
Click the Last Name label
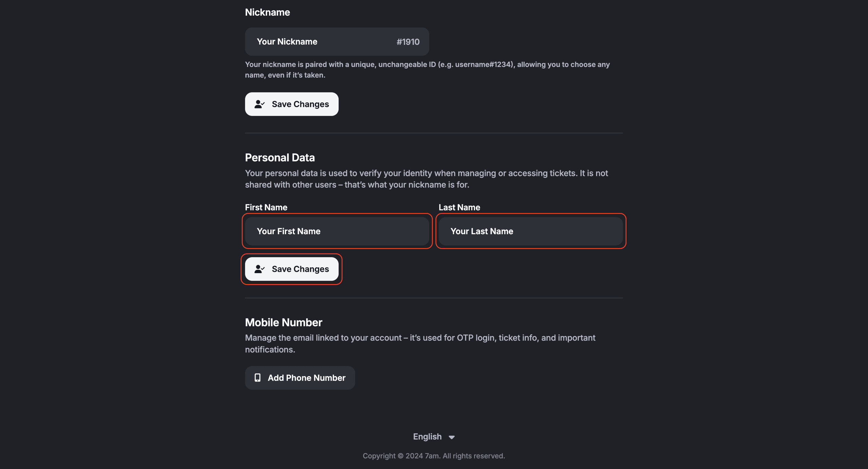point(459,207)
